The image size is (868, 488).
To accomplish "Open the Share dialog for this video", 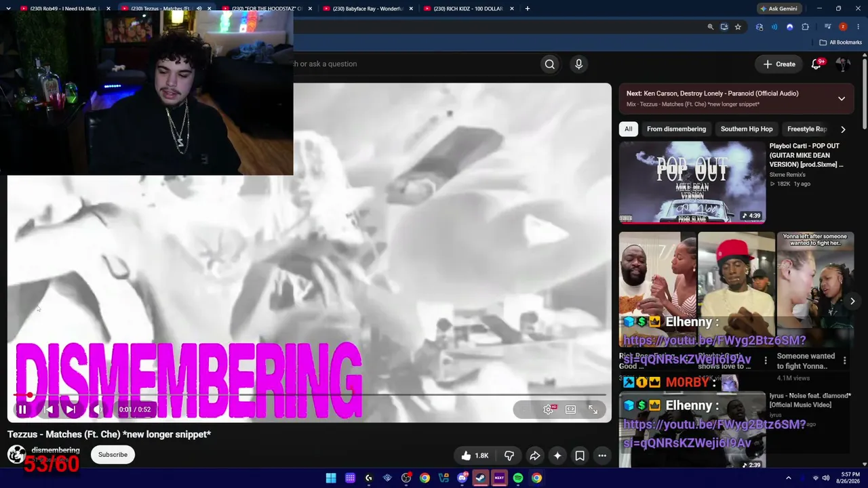I will (534, 455).
